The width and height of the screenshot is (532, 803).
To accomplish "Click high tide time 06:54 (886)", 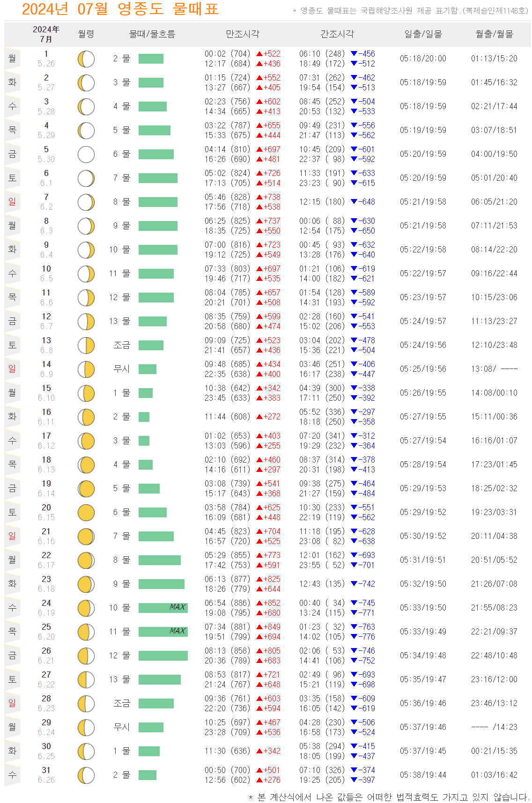I will (x=228, y=603).
